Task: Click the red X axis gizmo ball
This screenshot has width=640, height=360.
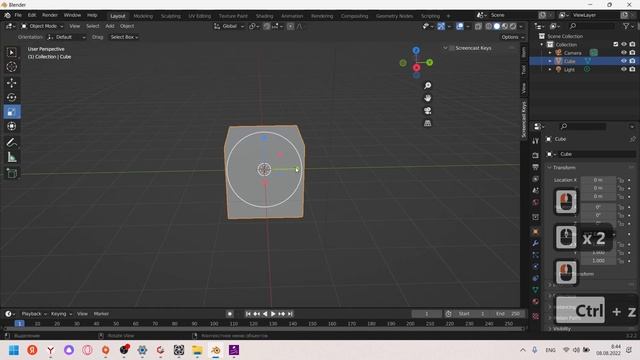Action: click(x=416, y=68)
